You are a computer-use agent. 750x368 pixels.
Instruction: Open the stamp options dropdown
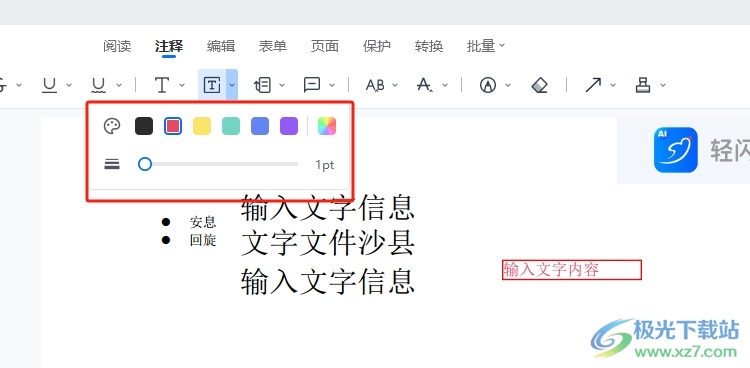pyautogui.click(x=663, y=85)
